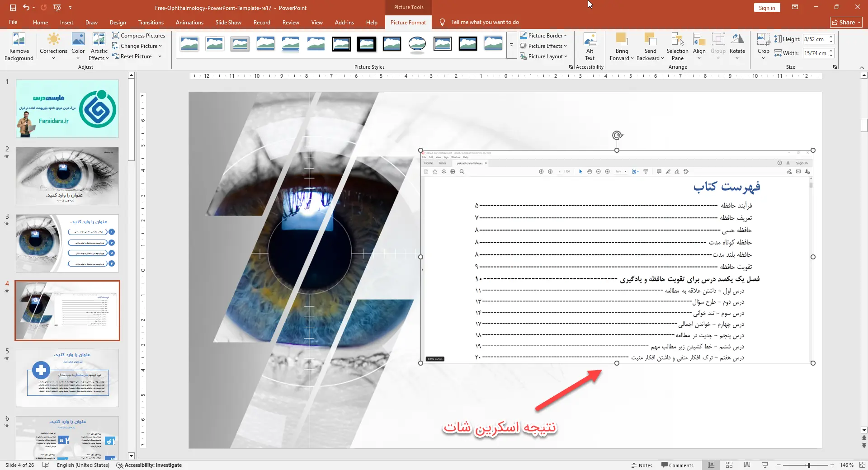Switch to Slide Sorter view
Screen dimensions: 868x470
point(729,465)
